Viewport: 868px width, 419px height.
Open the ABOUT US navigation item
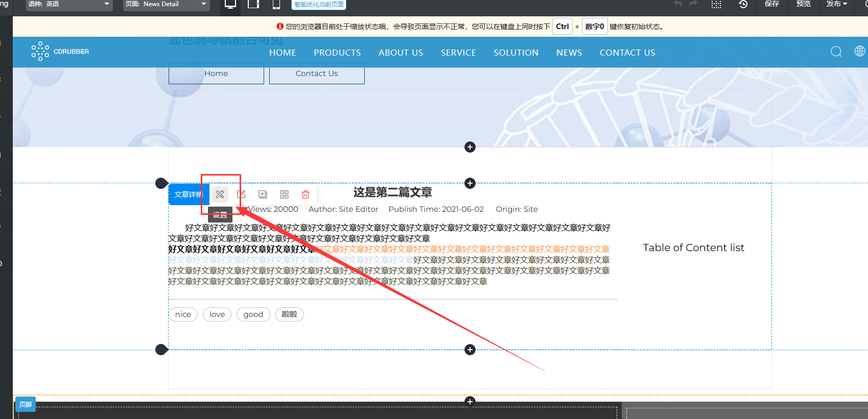401,53
